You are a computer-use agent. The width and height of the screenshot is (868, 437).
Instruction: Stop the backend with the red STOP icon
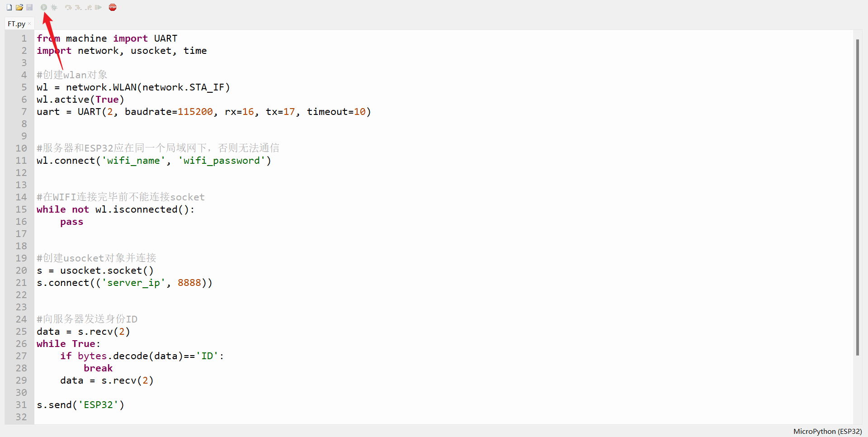point(113,7)
